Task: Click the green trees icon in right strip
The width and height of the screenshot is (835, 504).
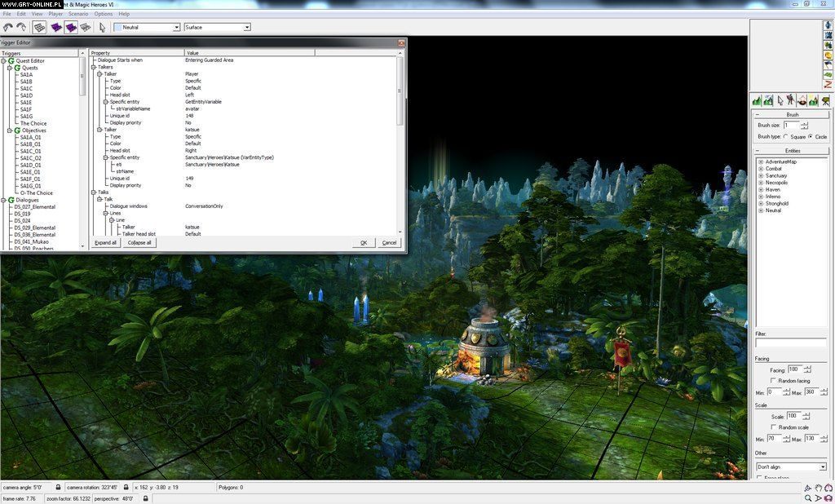Action: click(828, 46)
